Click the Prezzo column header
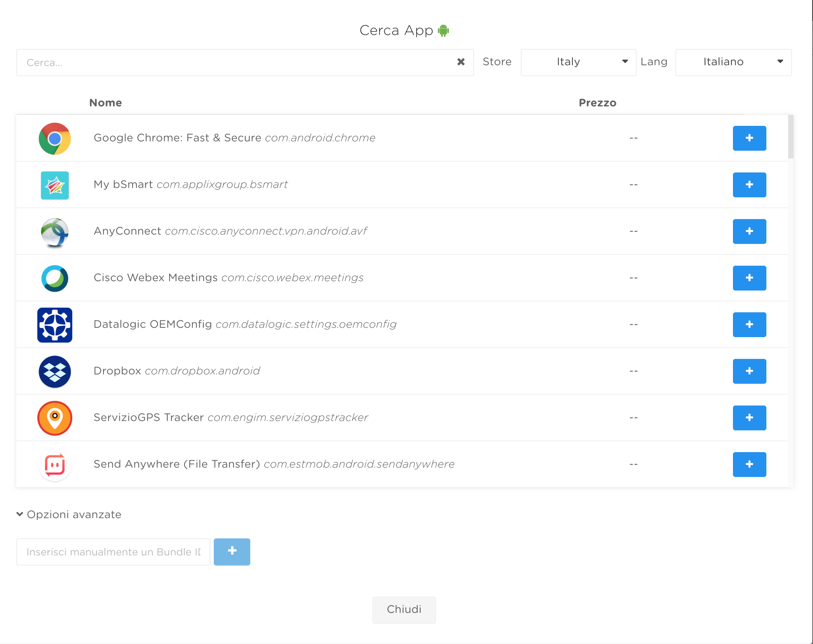The height and width of the screenshot is (644, 813). point(598,103)
